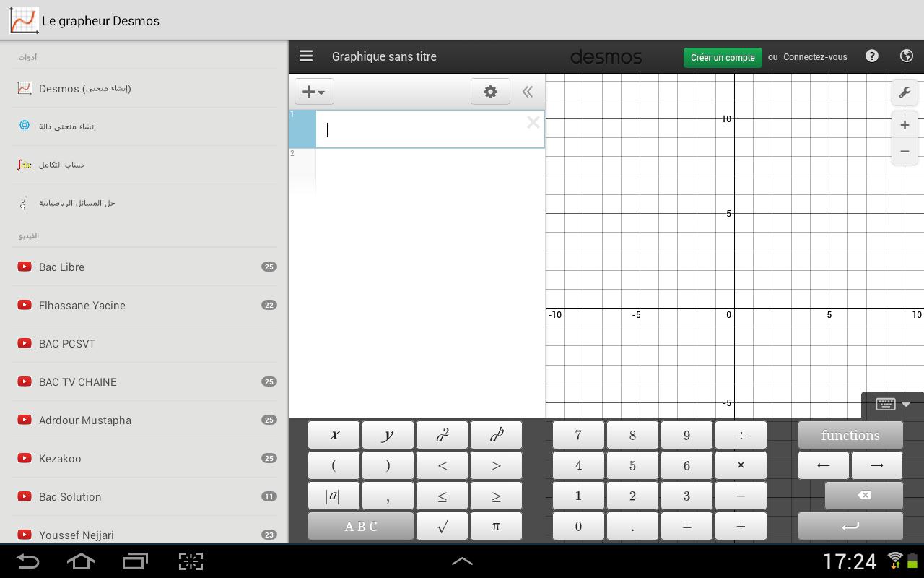
Task: Open Adrdour Mustapha channel entry
Action: [x=144, y=420]
